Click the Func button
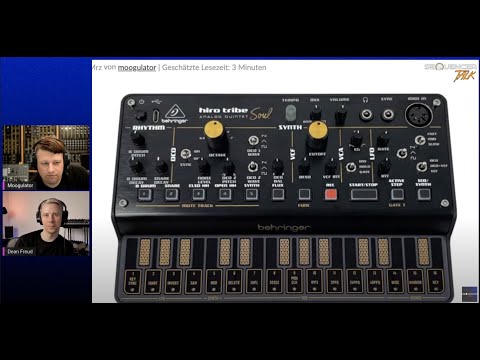 pos(304,194)
